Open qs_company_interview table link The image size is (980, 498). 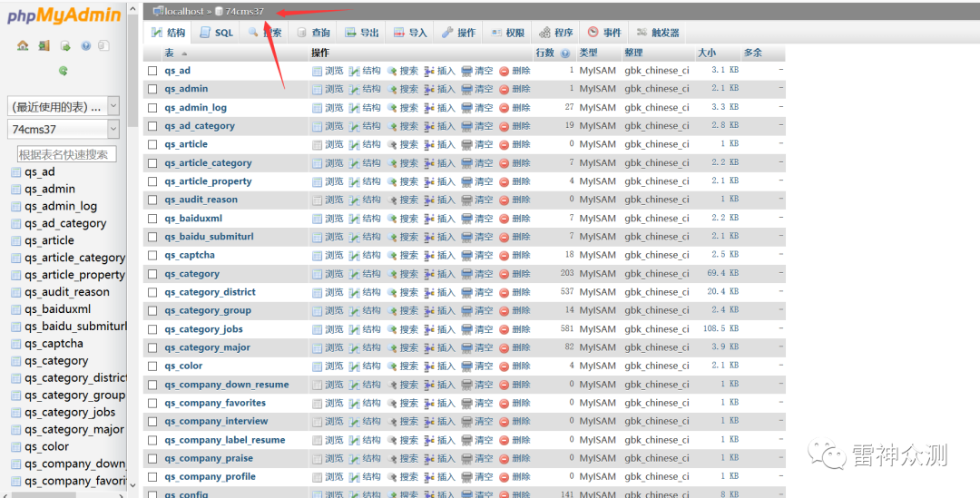click(x=216, y=422)
